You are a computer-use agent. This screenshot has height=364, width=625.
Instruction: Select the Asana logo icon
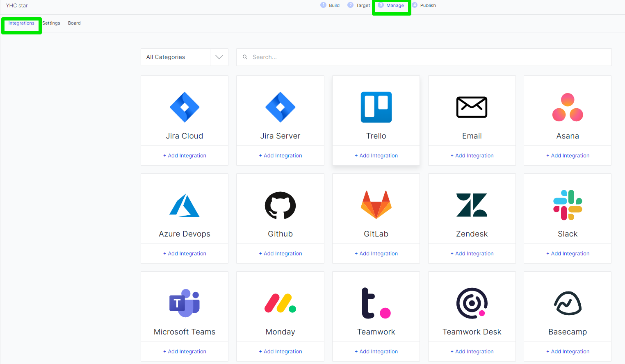[568, 107]
